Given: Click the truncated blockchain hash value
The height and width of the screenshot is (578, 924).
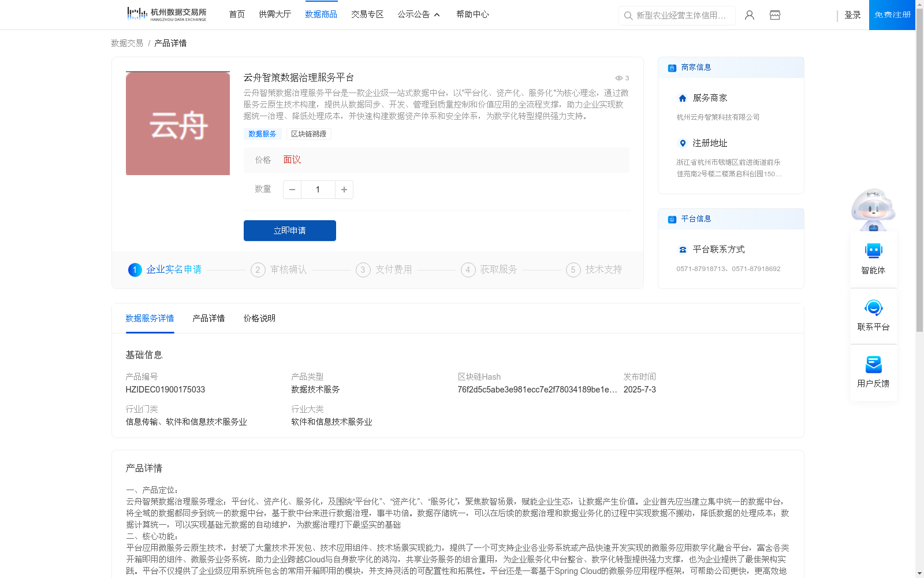Looking at the screenshot, I should coord(537,390).
